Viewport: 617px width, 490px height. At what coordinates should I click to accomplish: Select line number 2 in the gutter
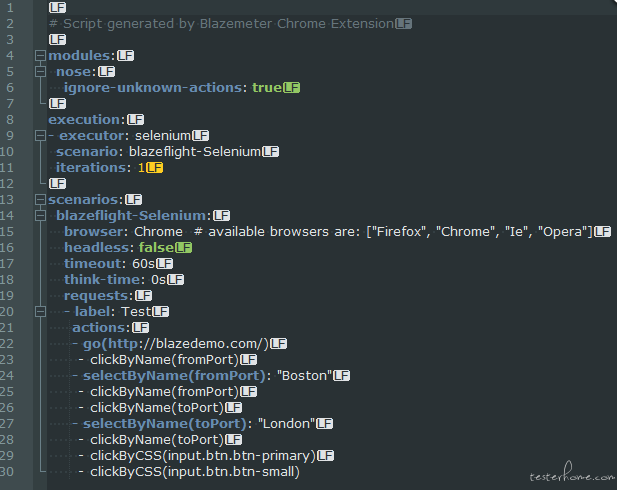[10, 24]
